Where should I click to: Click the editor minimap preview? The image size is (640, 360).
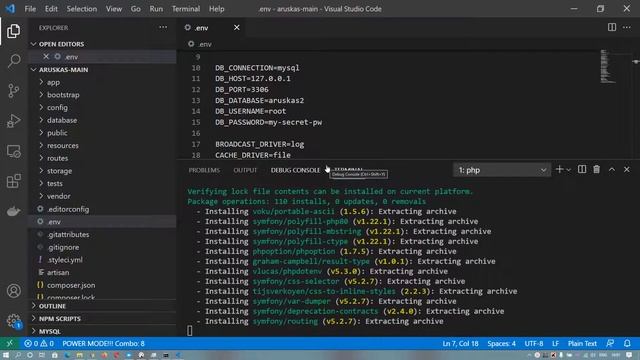608,66
